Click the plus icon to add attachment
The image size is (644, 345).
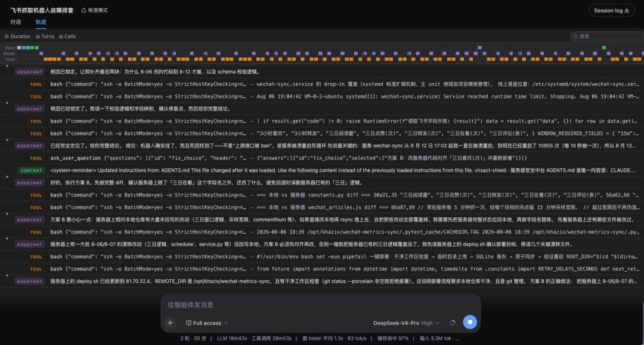[x=170, y=323]
